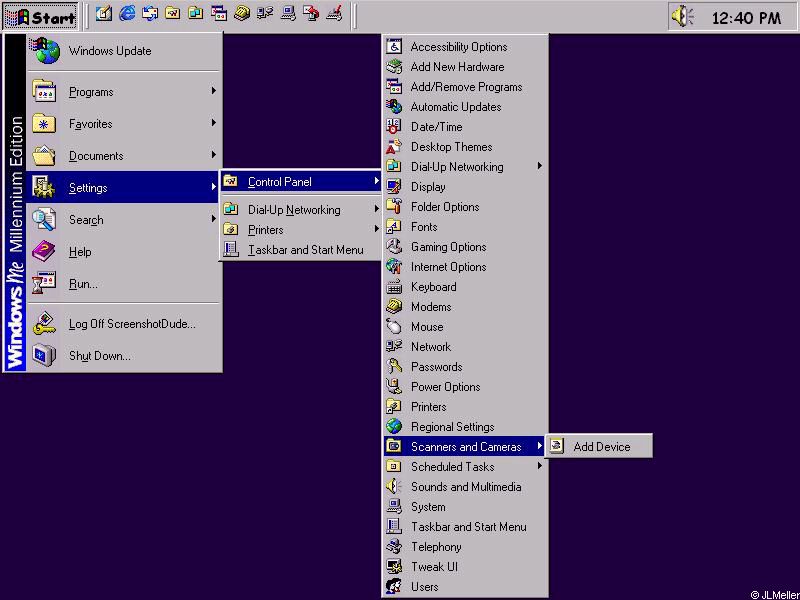Viewport: 800px width, 600px height.
Task: Open the Tweak UI icon
Action: click(x=394, y=566)
